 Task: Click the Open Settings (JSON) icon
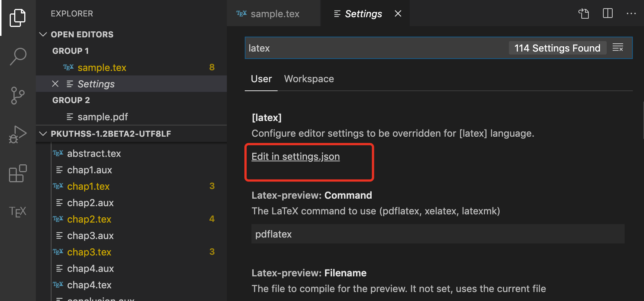coord(584,14)
